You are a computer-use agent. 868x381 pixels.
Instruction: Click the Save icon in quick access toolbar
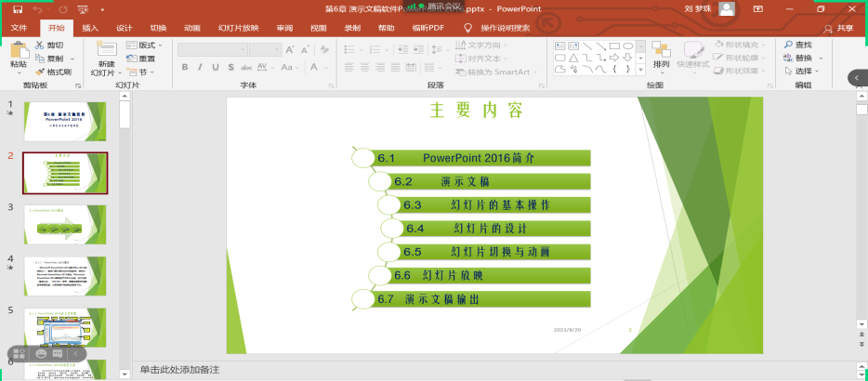[x=17, y=9]
